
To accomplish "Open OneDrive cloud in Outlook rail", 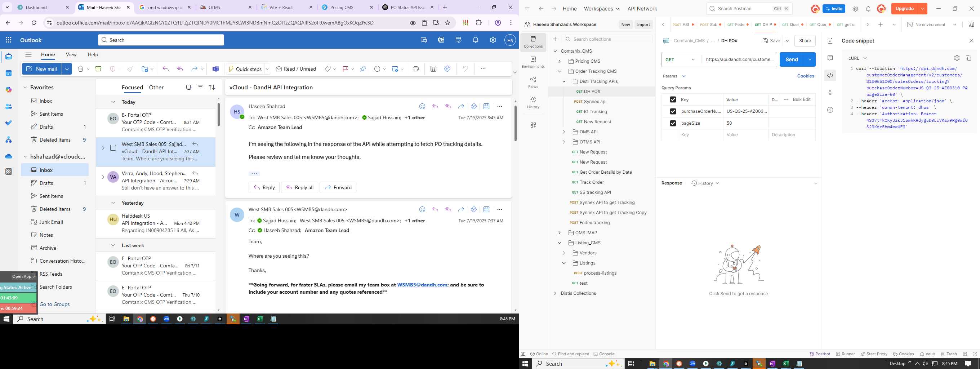I will click(9, 156).
